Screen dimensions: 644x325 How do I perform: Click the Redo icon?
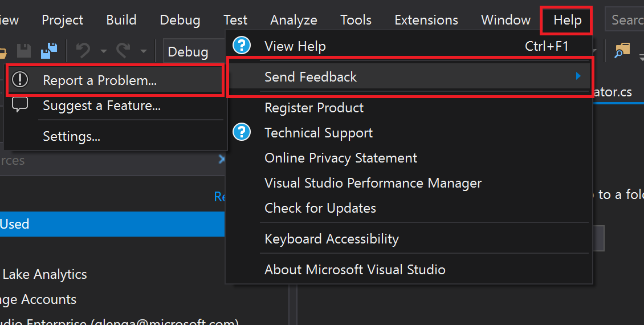123,51
